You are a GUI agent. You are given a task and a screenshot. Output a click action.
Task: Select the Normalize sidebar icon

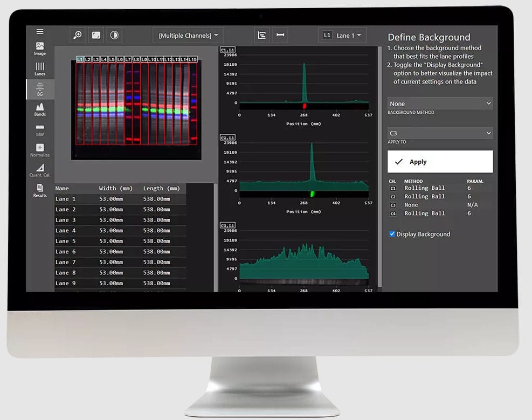(39, 150)
